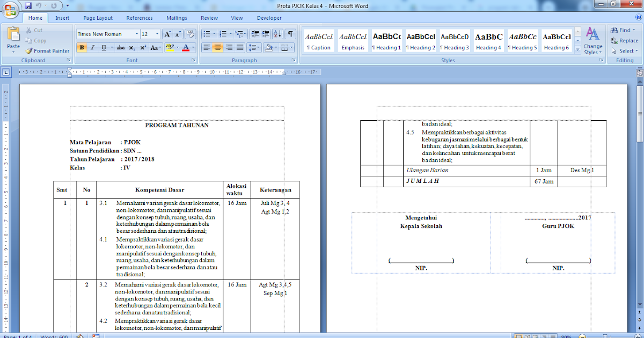Screen dimensions: 644x338
Task: Open the Mailings tab
Action: (x=177, y=18)
